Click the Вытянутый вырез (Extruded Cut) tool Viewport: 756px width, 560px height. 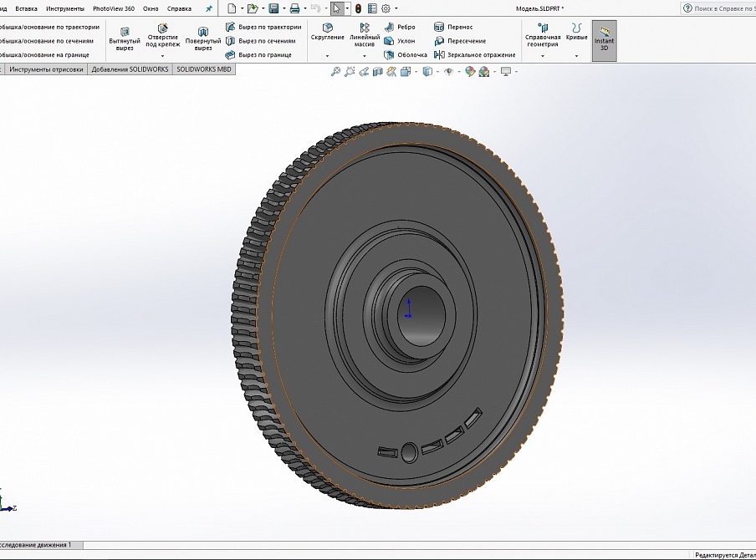(x=125, y=38)
